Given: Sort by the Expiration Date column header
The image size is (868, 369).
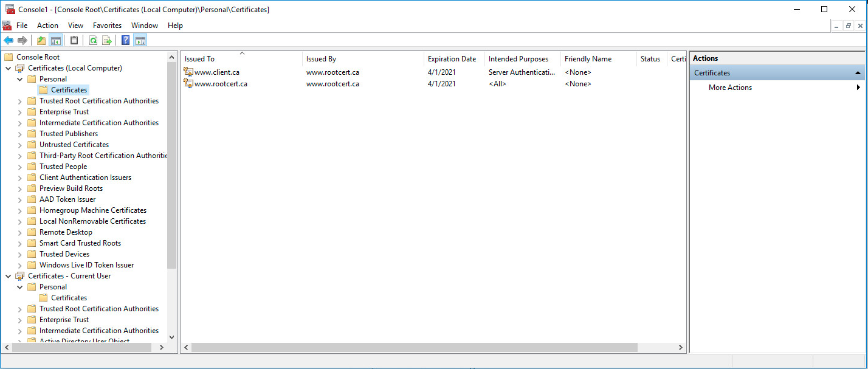Looking at the screenshot, I should click(453, 58).
